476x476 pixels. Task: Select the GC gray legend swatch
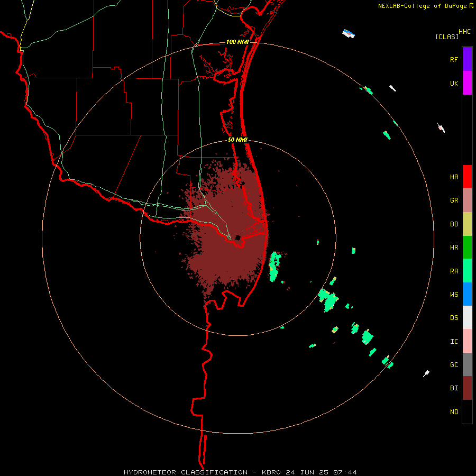pos(467,364)
